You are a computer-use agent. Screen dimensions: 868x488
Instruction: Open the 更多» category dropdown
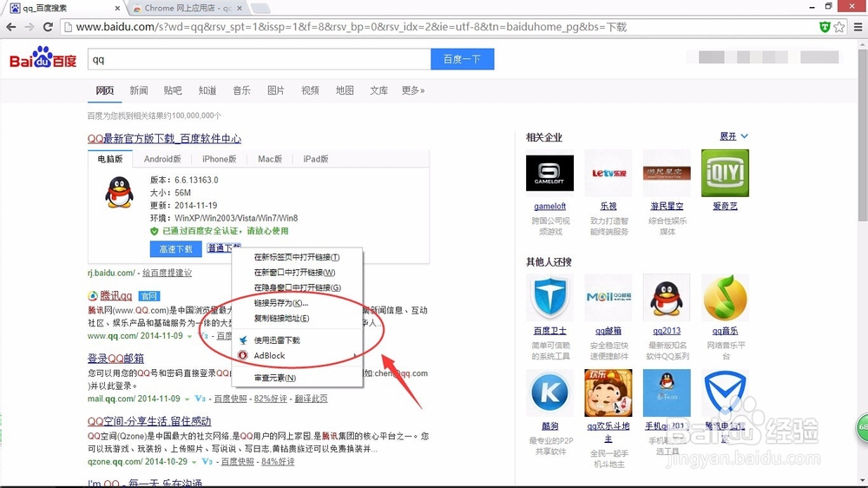(x=413, y=90)
